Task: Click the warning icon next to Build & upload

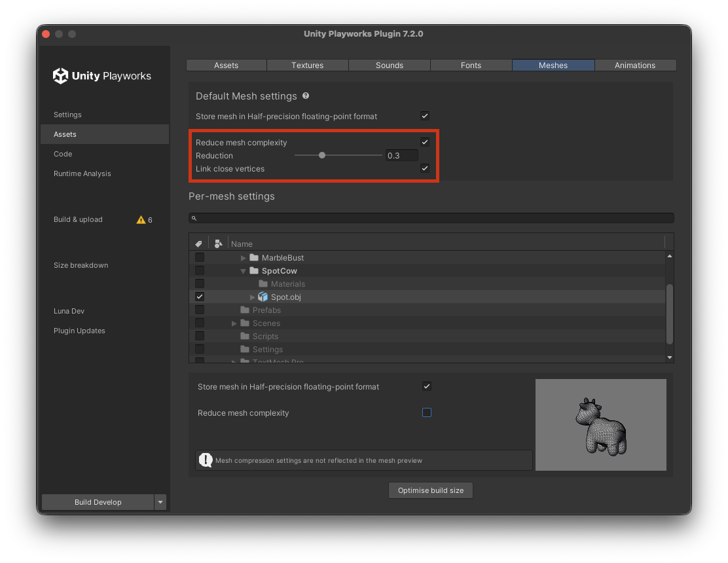Action: 141,220
